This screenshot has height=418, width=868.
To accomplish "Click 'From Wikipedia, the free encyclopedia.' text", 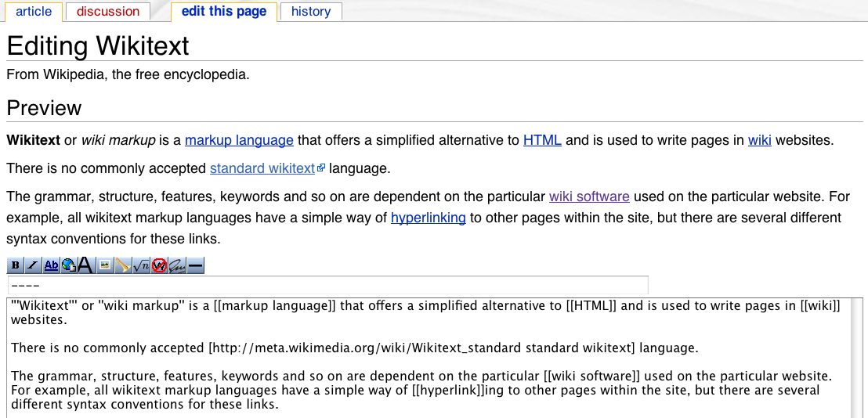I will (x=128, y=74).
